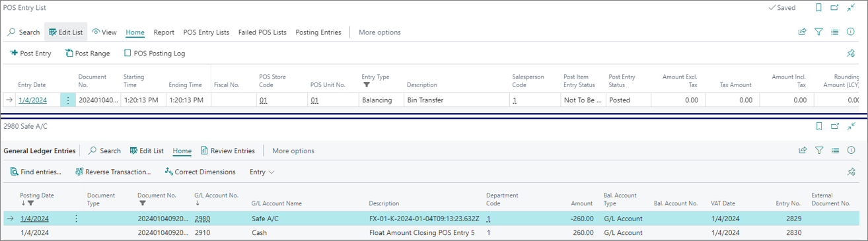Click the Find entries... action
The image size is (868, 241).
click(x=36, y=172)
